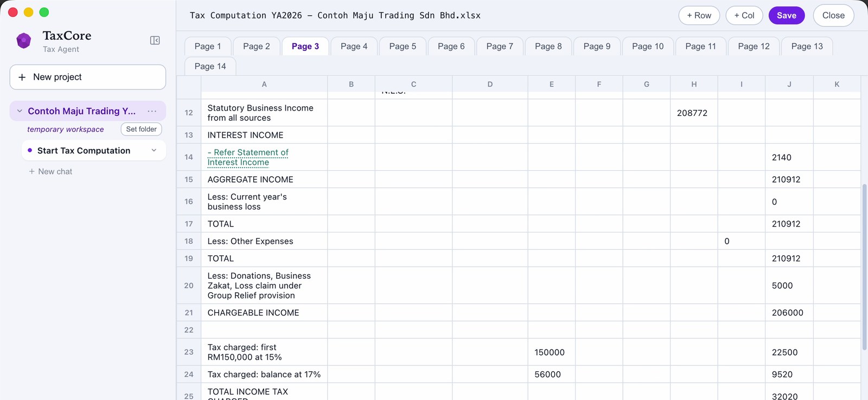Image resolution: width=868 pixels, height=400 pixels.
Task: Select row 15 header
Action: (x=189, y=179)
